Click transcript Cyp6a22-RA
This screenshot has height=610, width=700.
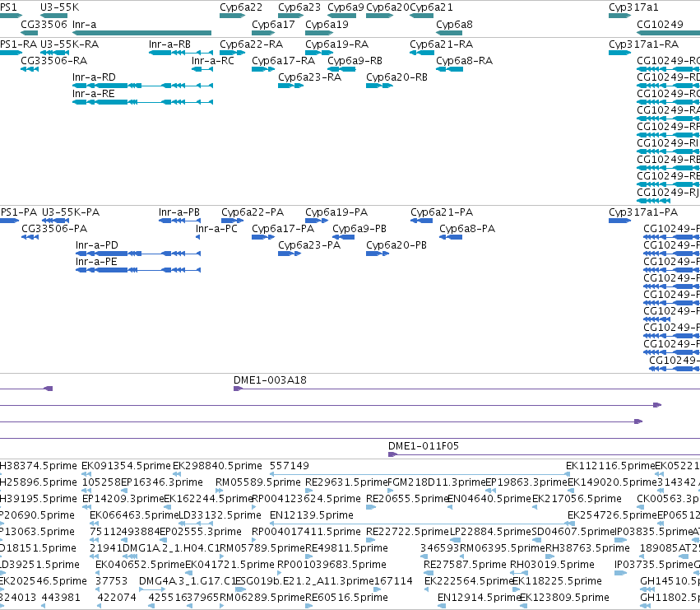pos(252,44)
